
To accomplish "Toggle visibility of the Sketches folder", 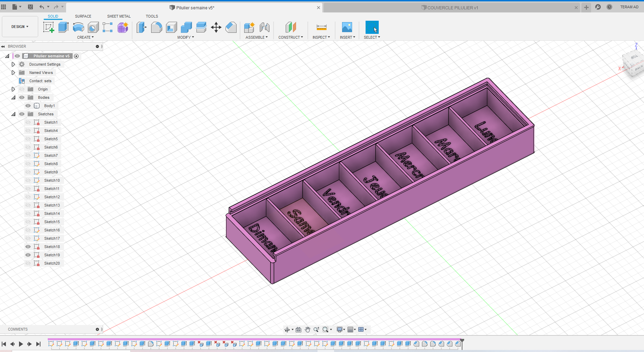I will [x=22, y=114].
